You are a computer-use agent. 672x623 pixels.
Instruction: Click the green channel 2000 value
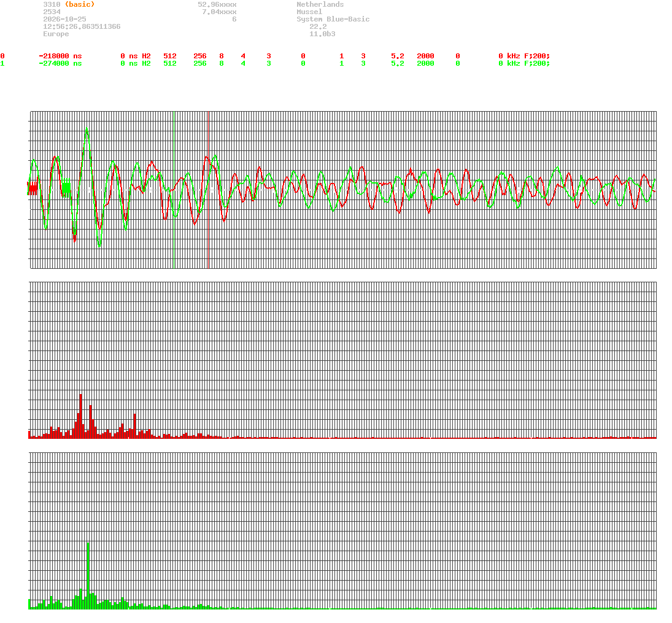point(425,63)
